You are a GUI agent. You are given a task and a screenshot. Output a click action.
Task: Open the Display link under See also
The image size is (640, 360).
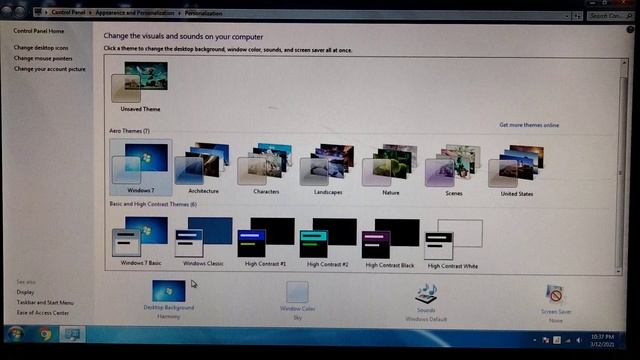coord(25,292)
